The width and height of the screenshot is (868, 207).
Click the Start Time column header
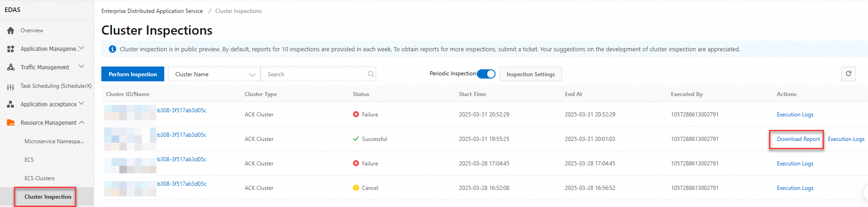tap(472, 94)
